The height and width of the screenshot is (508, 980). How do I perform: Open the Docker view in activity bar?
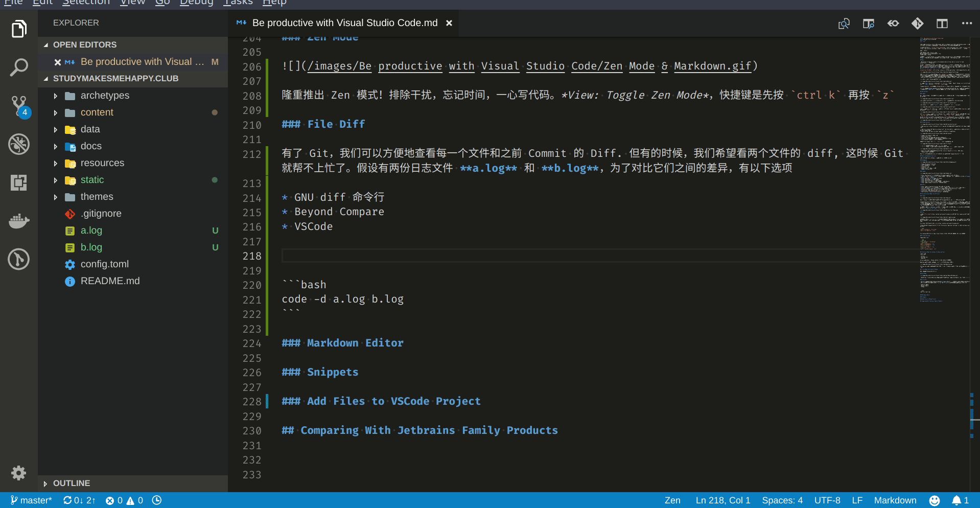[19, 221]
